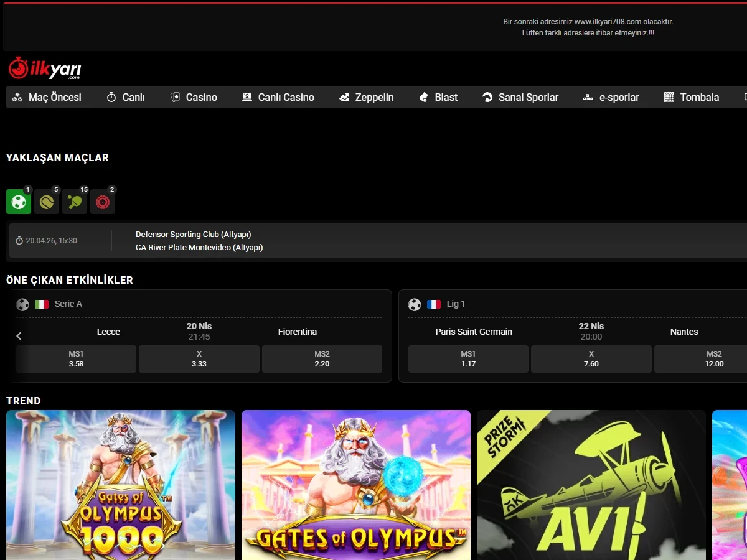The width and height of the screenshot is (747, 560).
Task: Open Canlı Casino menu
Action: pos(278,97)
